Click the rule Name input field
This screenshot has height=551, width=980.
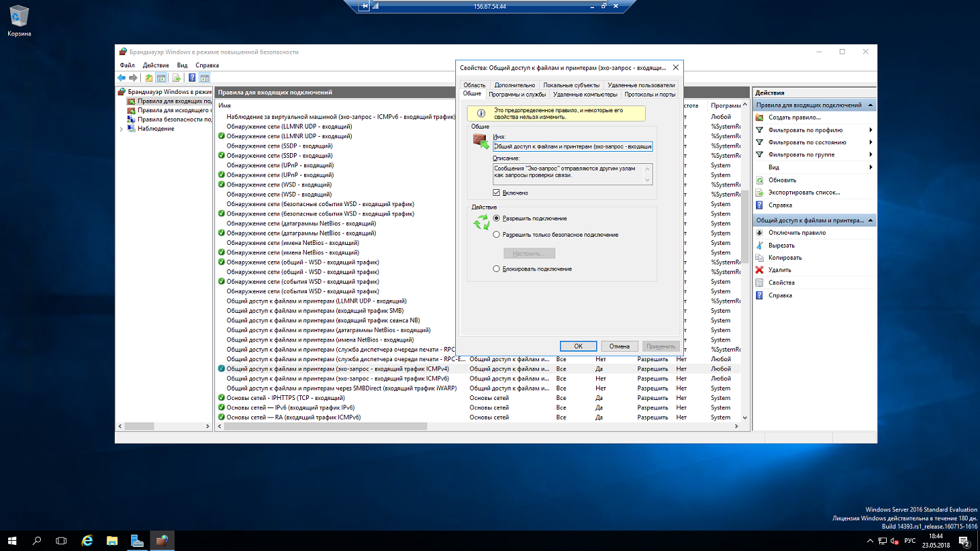tap(572, 146)
